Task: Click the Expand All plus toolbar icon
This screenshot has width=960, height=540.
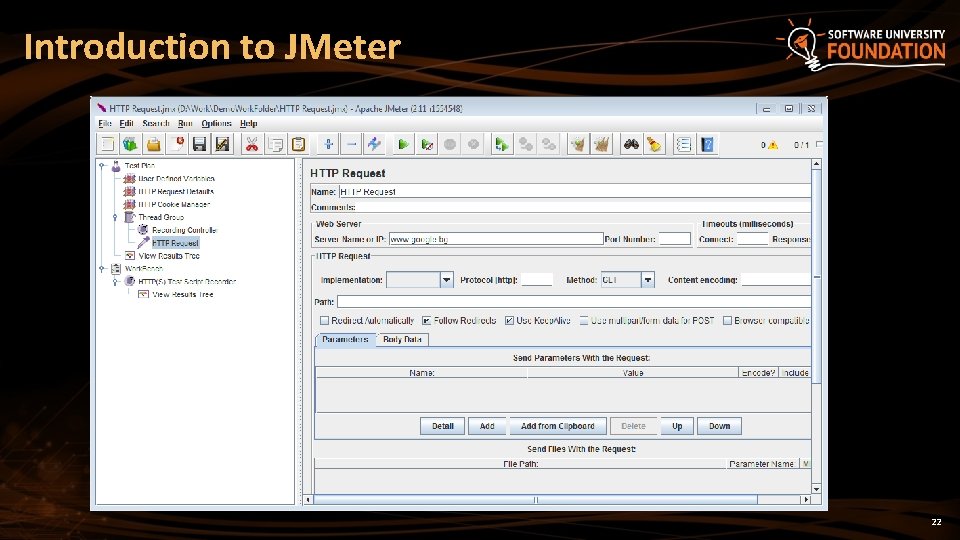Action: pyautogui.click(x=328, y=144)
